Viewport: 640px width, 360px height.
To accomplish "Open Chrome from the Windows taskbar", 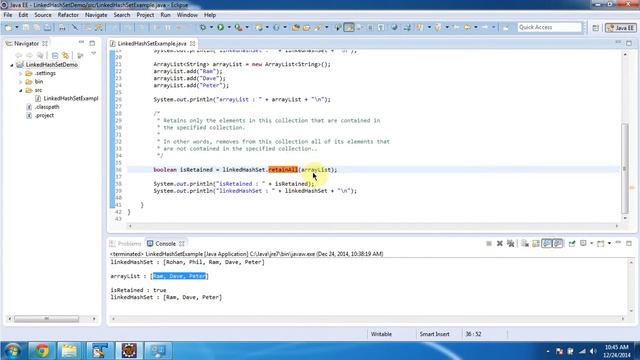I will coord(41,351).
